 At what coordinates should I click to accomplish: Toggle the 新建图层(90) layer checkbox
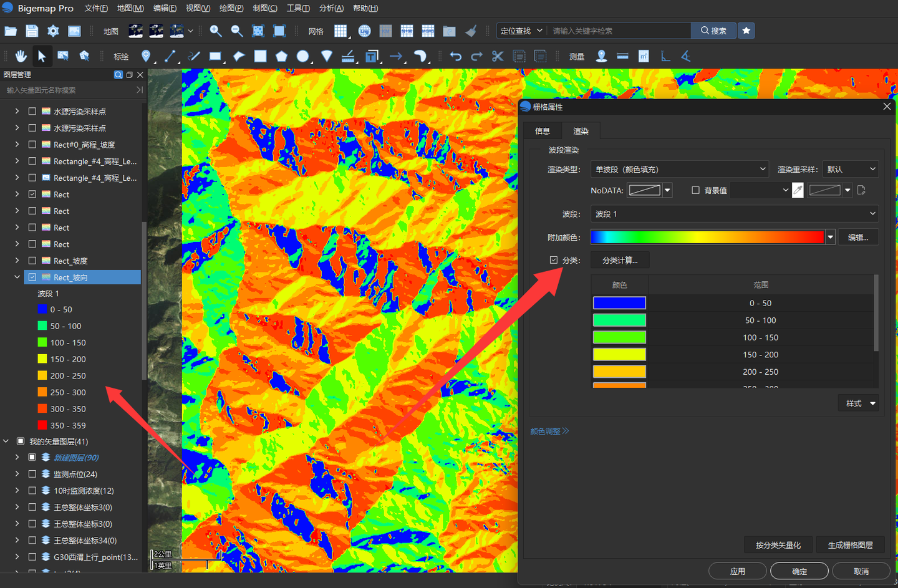tap(32, 457)
